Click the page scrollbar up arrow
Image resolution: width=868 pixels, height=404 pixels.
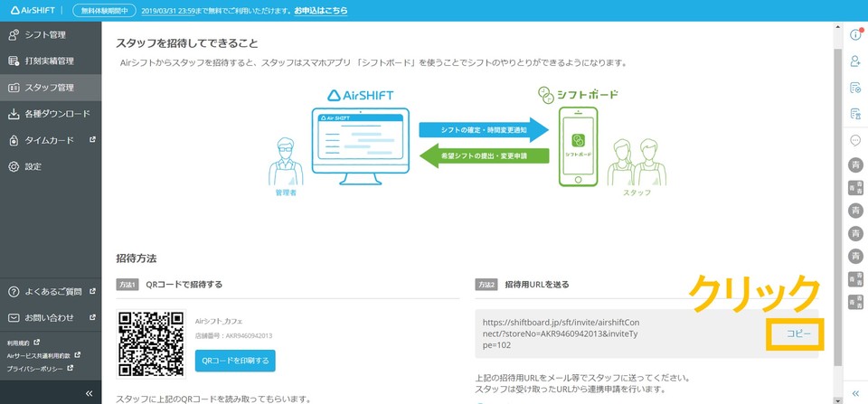(837, 26)
